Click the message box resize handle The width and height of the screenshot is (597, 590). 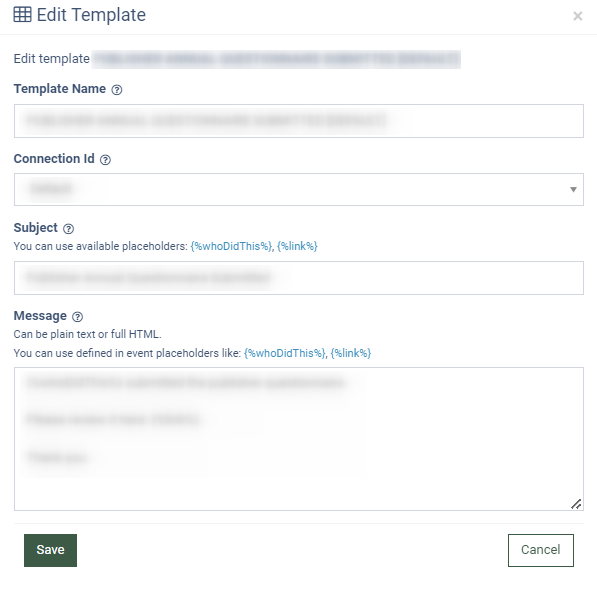tap(576, 504)
